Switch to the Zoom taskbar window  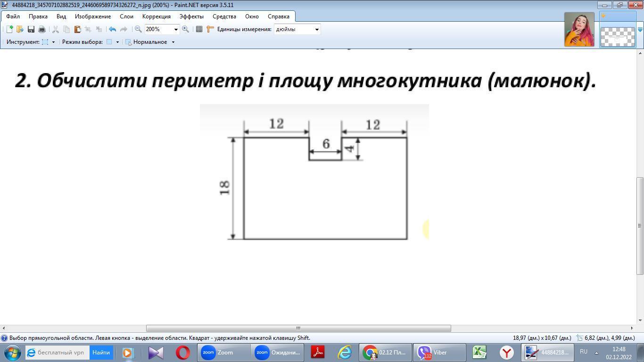(224, 353)
